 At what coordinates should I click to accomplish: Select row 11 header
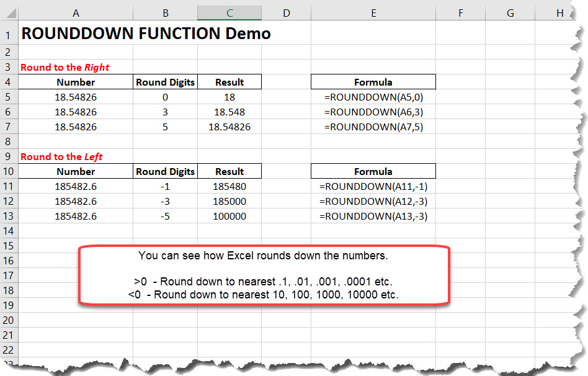[8, 186]
